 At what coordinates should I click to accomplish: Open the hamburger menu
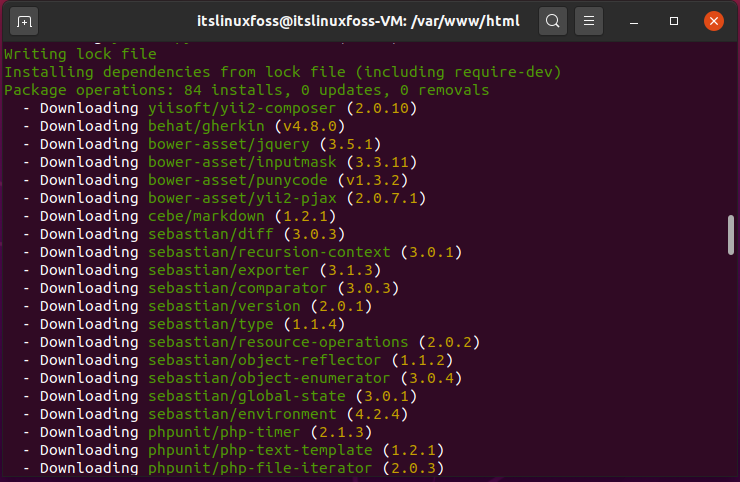point(589,21)
